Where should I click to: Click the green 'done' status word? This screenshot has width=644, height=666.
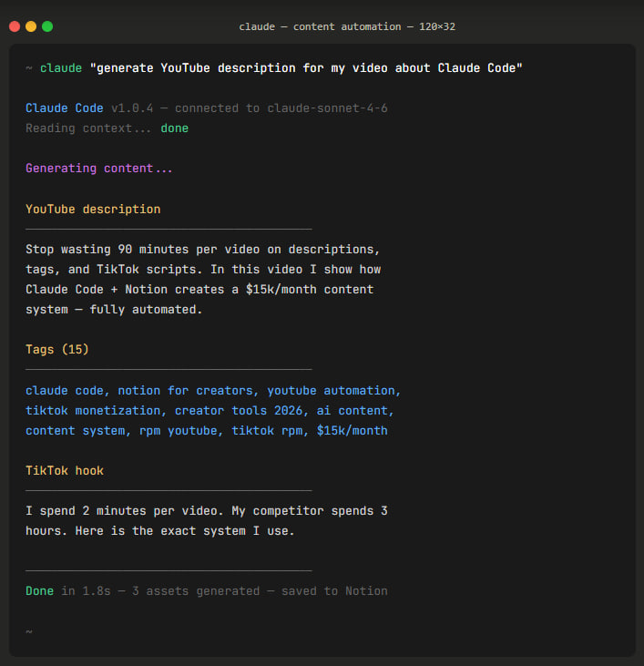pyautogui.click(x=175, y=128)
